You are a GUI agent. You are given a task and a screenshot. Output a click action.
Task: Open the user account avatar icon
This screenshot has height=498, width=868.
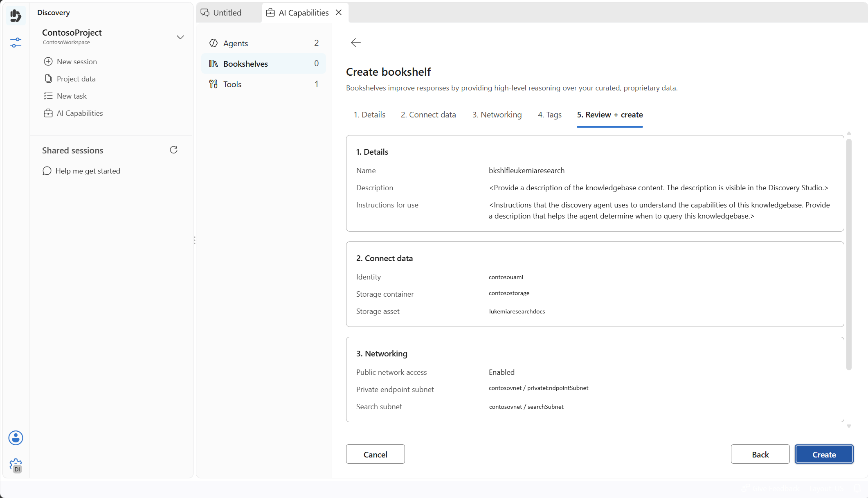[16, 438]
